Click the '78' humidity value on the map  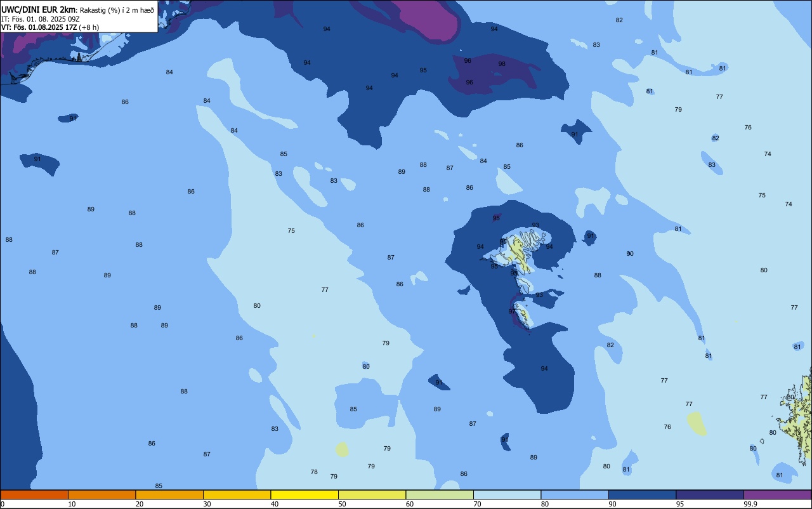314,472
